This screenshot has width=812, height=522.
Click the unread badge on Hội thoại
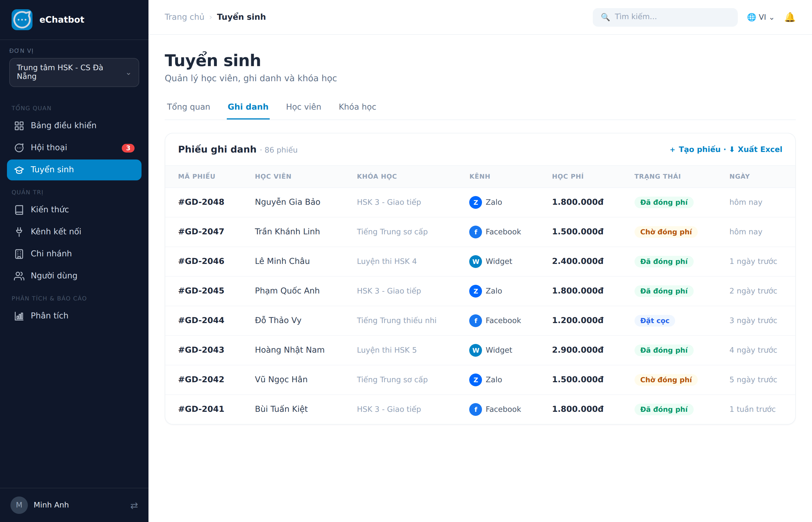(x=128, y=148)
